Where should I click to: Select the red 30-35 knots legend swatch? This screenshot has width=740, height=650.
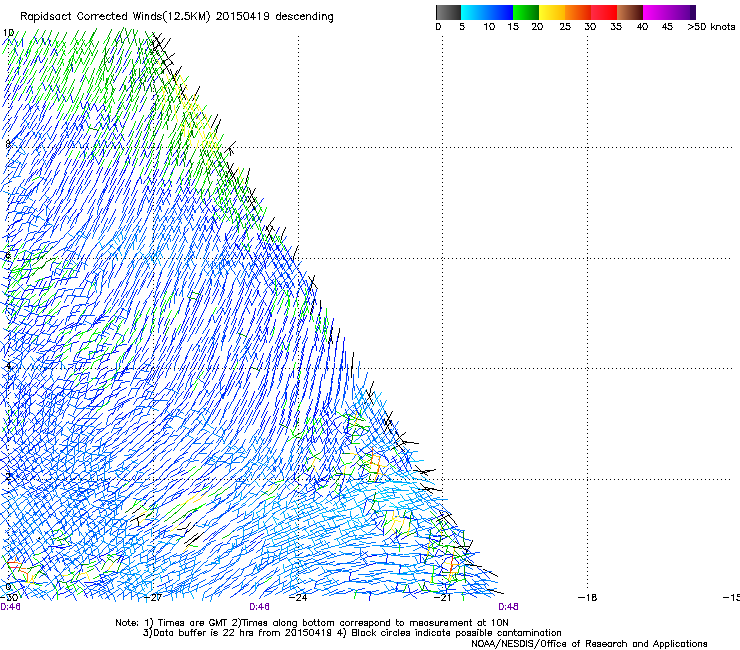[604, 12]
